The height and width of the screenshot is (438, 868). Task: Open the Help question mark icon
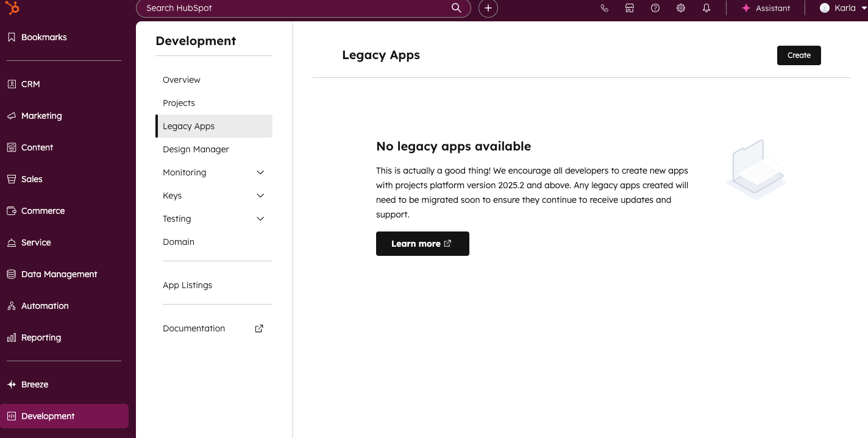(x=655, y=8)
